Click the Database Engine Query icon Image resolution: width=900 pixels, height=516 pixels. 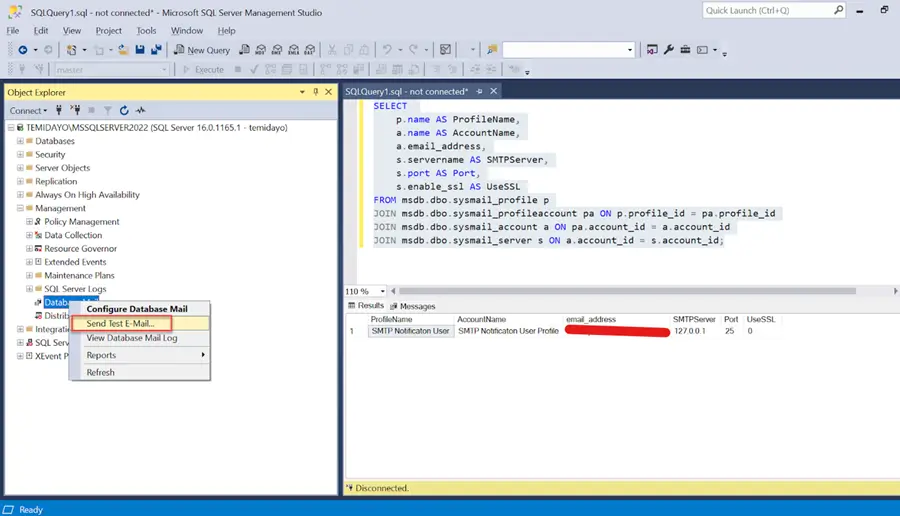(x=245, y=50)
